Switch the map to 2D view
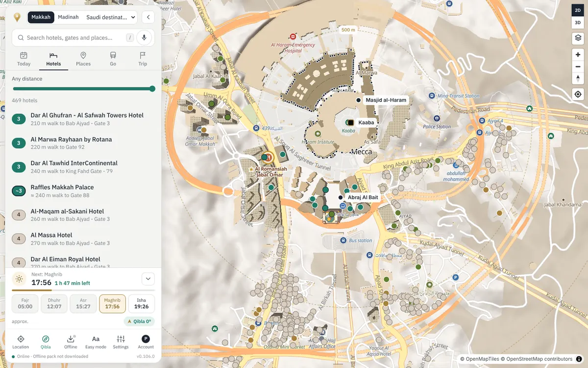588x368 pixels. click(x=578, y=10)
